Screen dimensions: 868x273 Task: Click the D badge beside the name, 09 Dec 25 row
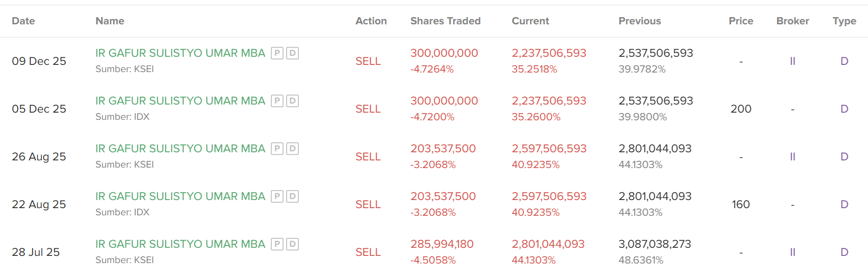pyautogui.click(x=292, y=53)
